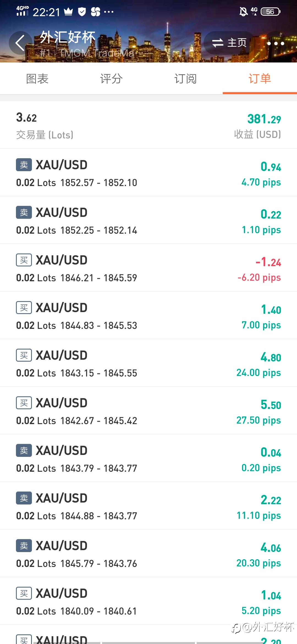The height and width of the screenshot is (644, 297).
Task: Tap the 买 badge on 1843.15 order
Action: click(24, 355)
